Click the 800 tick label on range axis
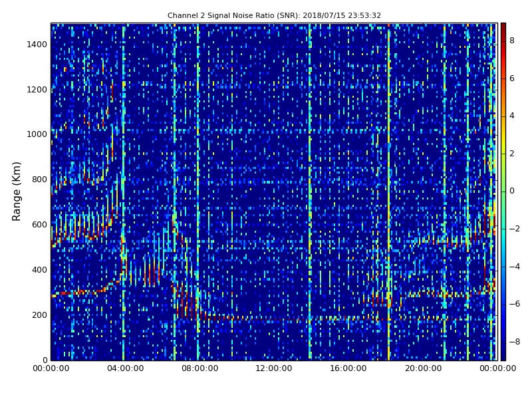532x399 pixels. click(x=39, y=180)
